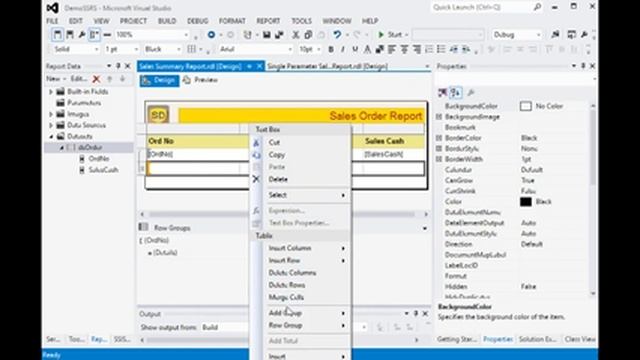640x360 pixels.
Task: Click the Cut icon in the context menu
Action: pos(256,142)
